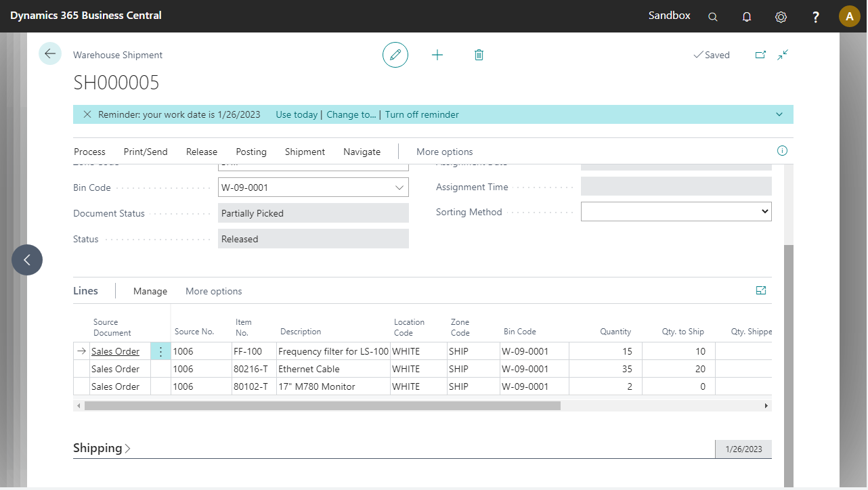Sort by the Description column header
This screenshot has width=868, height=490.
[301, 332]
